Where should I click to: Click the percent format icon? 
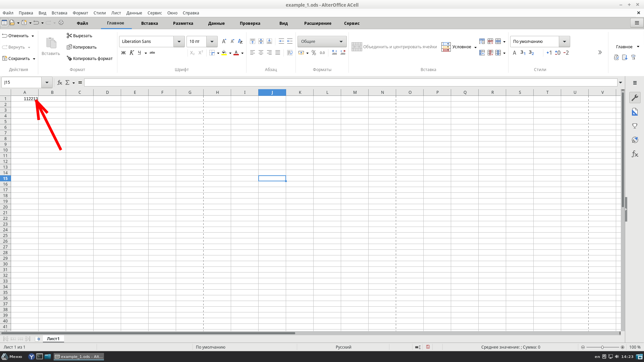(x=314, y=53)
